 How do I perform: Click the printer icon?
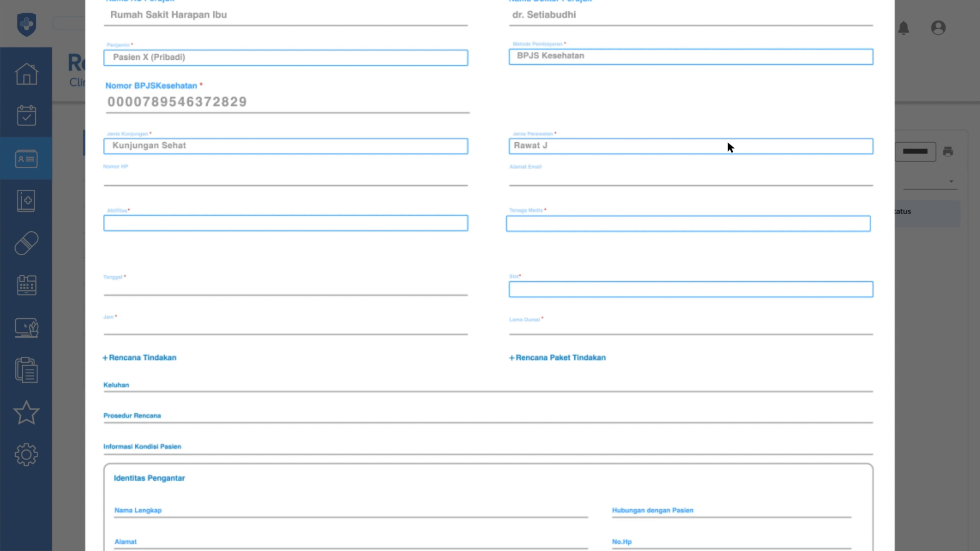coord(948,152)
